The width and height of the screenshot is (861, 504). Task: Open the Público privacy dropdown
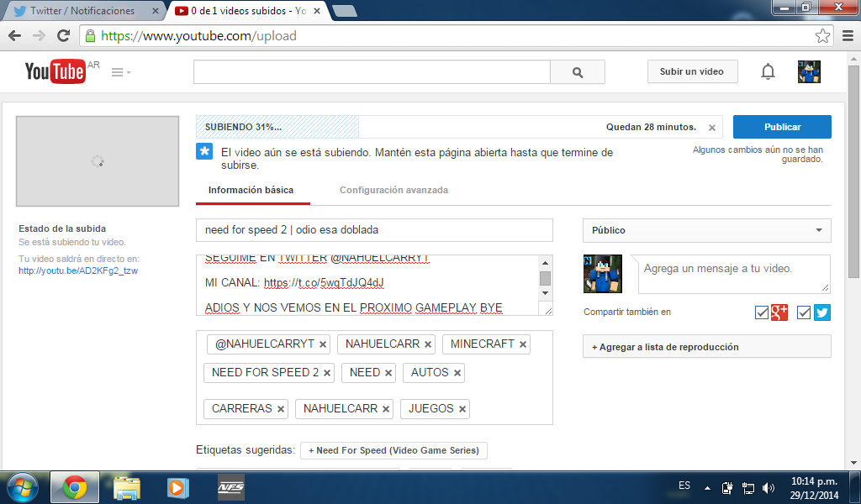[x=706, y=230]
